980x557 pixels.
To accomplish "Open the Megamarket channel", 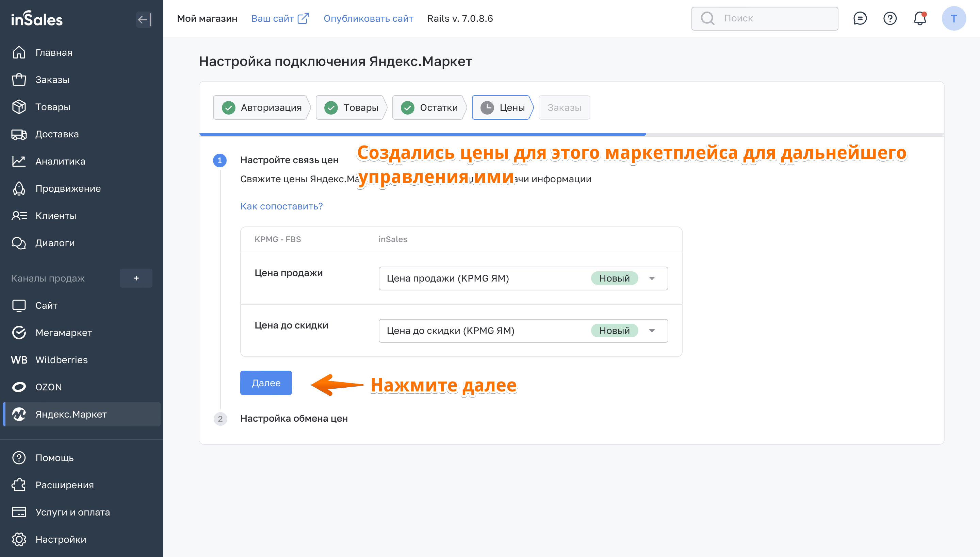I will tap(64, 333).
